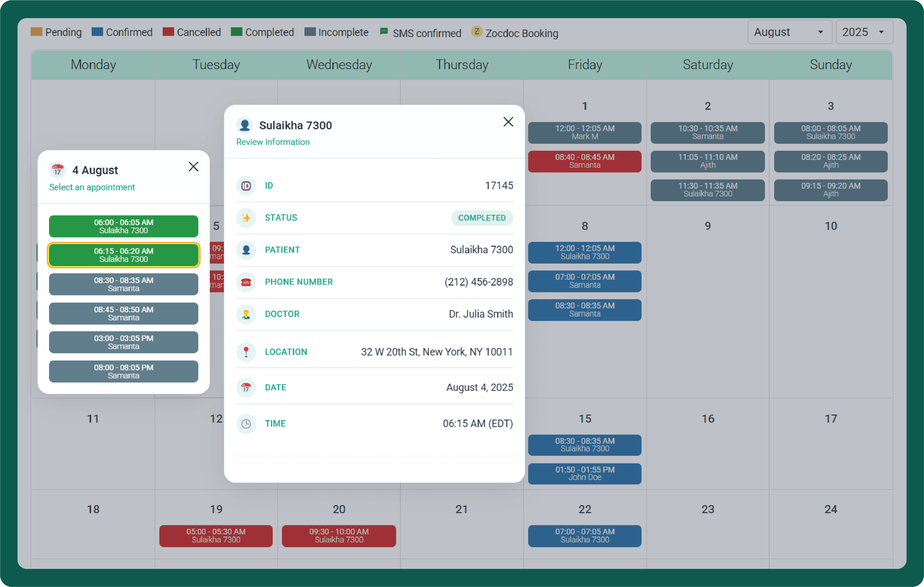Open the 2025 year dropdown
This screenshot has height=587, width=924.
pos(864,32)
